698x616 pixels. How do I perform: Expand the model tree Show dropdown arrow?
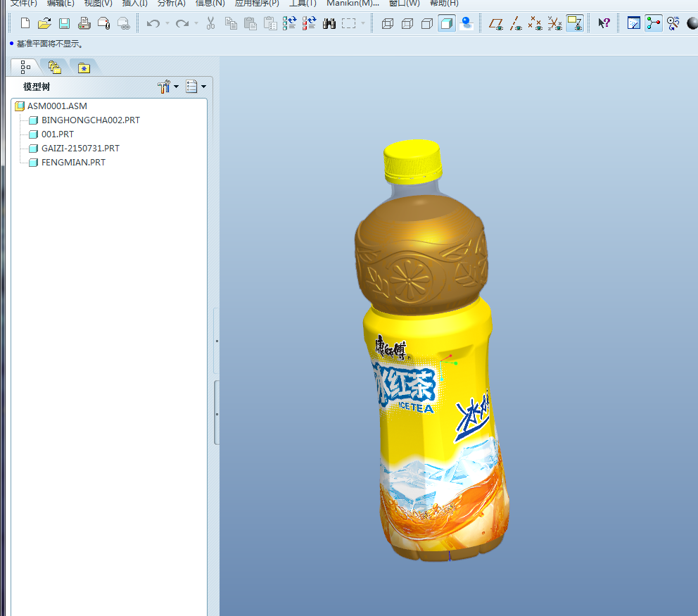coord(177,87)
